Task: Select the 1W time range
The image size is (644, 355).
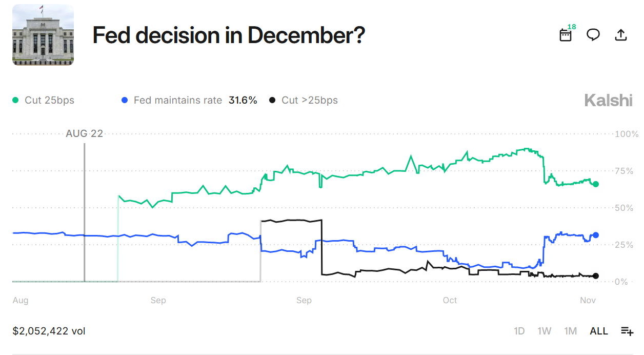Action: pyautogui.click(x=545, y=331)
